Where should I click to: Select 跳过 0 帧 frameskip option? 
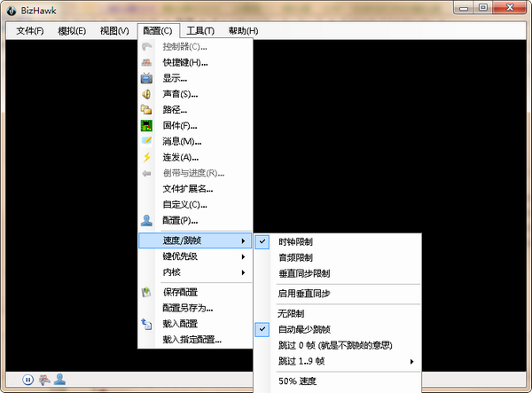(338, 345)
